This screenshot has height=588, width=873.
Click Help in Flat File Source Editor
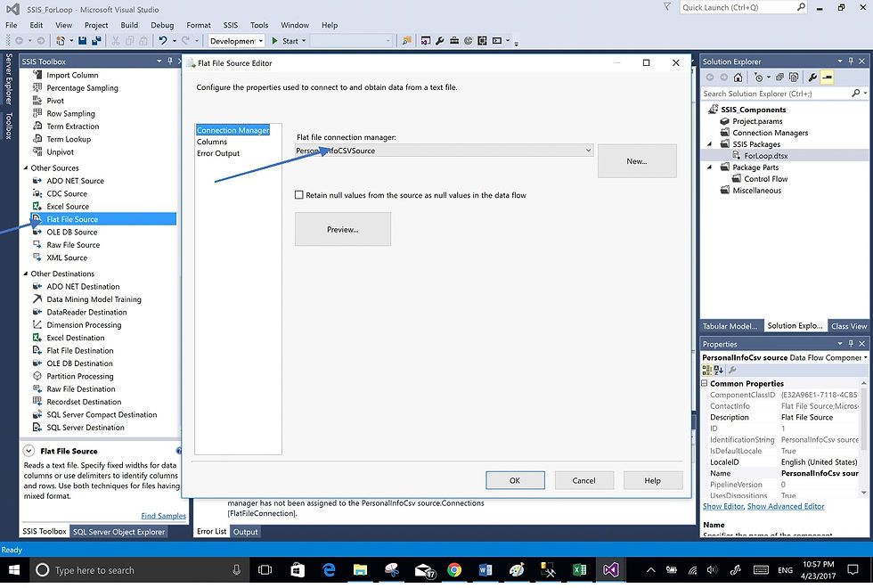pos(652,480)
